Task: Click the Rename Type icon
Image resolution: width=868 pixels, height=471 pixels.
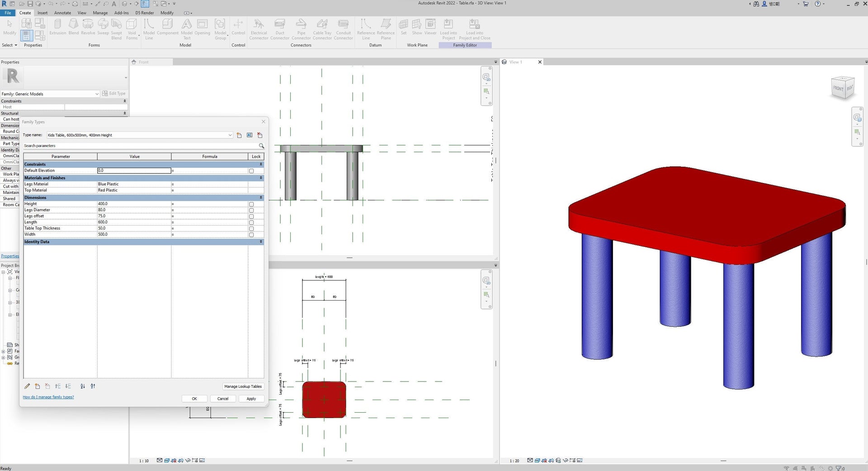Action: (250, 135)
